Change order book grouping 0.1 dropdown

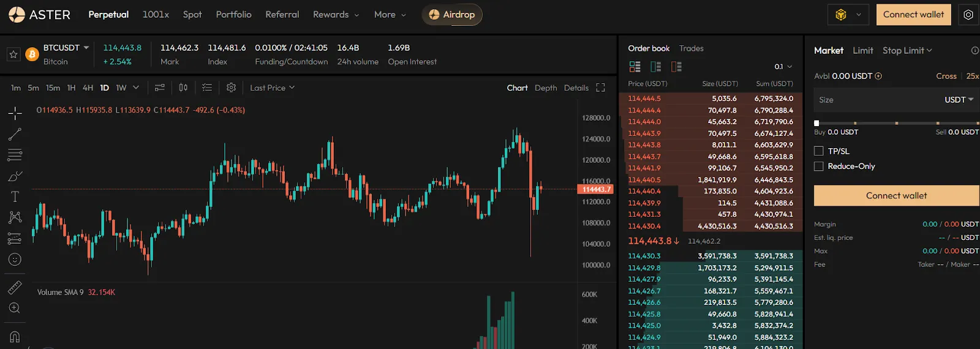[783, 67]
